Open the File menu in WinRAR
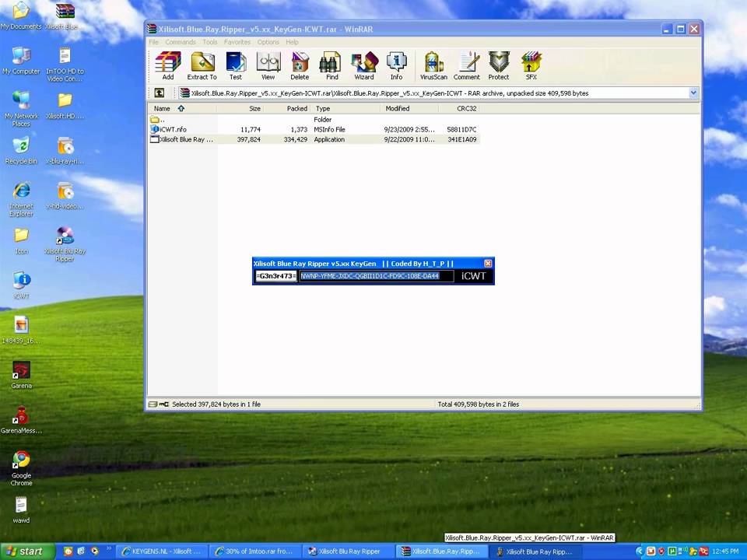The height and width of the screenshot is (560, 747). [x=154, y=42]
